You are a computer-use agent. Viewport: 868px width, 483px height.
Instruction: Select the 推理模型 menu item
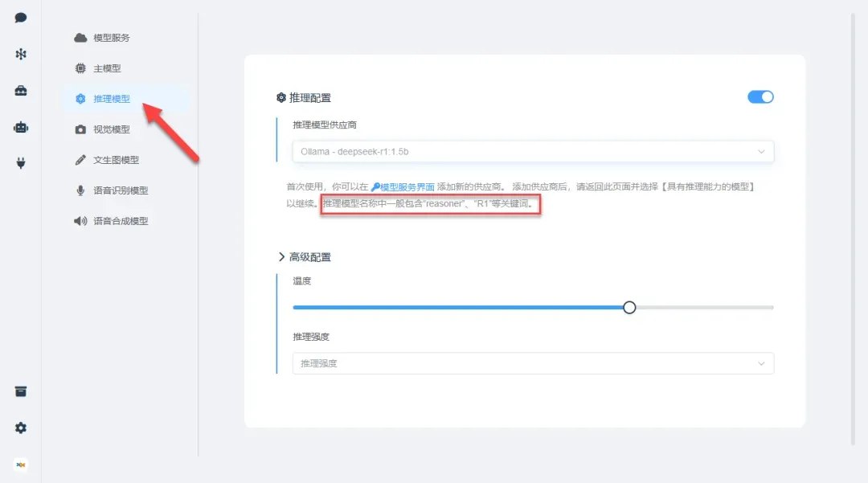[x=127, y=99]
